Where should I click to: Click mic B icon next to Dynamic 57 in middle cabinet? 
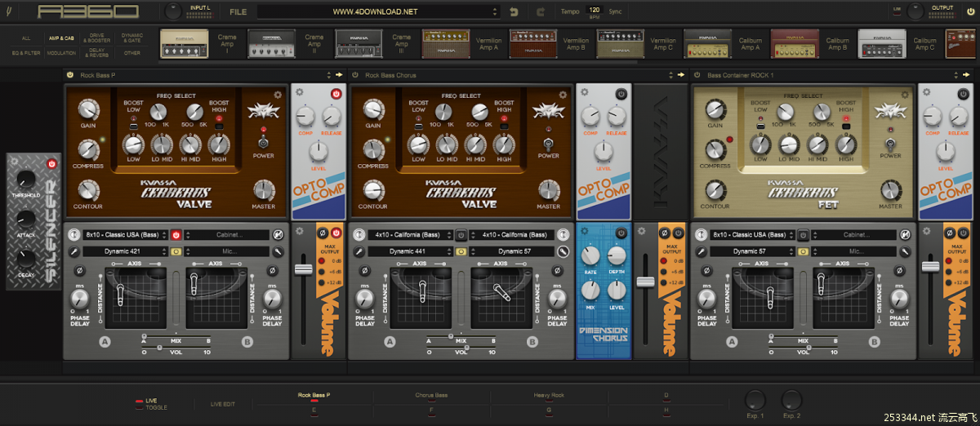pos(563,251)
